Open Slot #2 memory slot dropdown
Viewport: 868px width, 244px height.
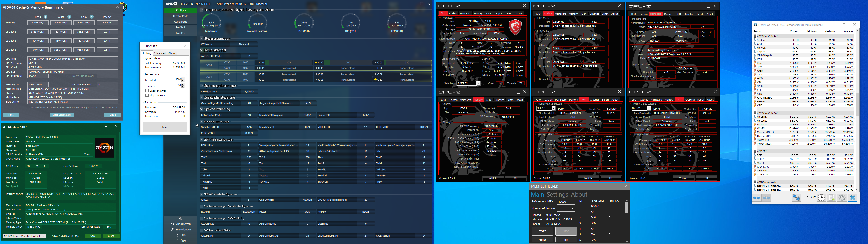pyautogui.click(x=554, y=108)
